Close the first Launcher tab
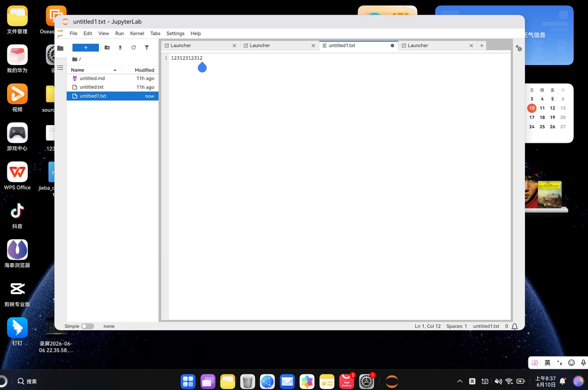588x390 pixels. pyautogui.click(x=234, y=45)
